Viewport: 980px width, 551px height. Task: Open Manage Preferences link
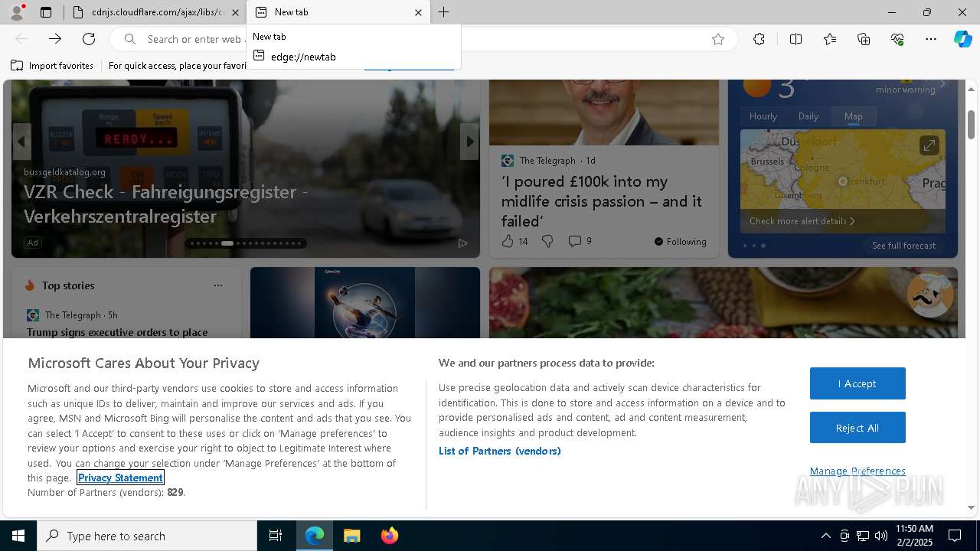point(857,471)
